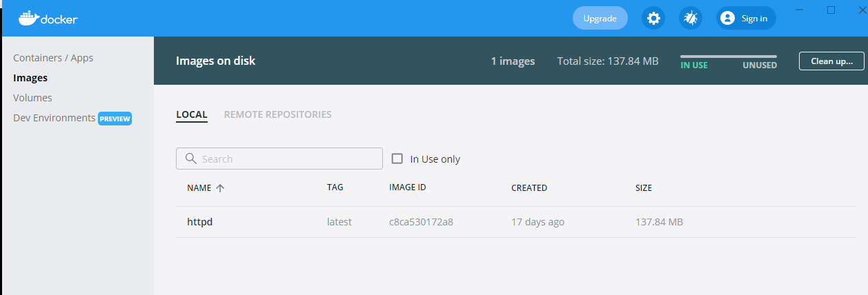Screen dimensions: 868x295
Task: Open Containers / Apps section
Action: [53, 58]
